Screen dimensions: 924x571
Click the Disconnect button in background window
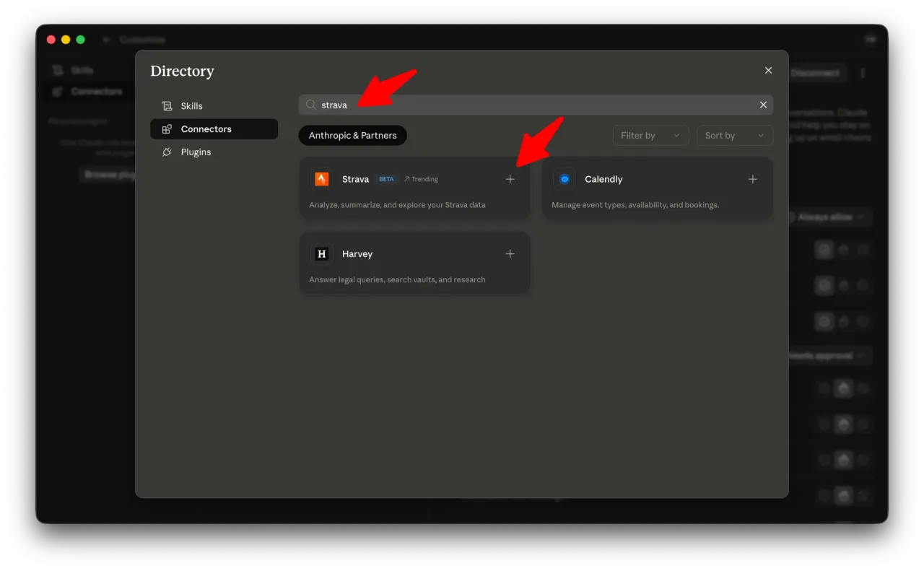(x=816, y=73)
